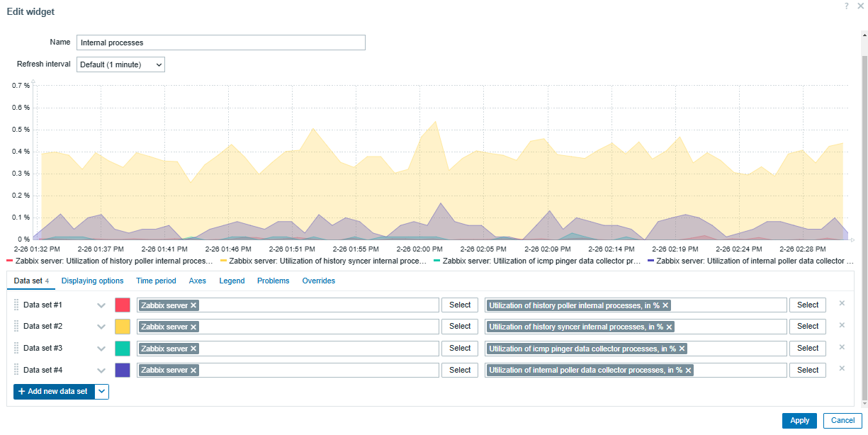This screenshot has height=435, width=868.
Task: Open the yellow color picker for Data set #2
Action: point(123,327)
